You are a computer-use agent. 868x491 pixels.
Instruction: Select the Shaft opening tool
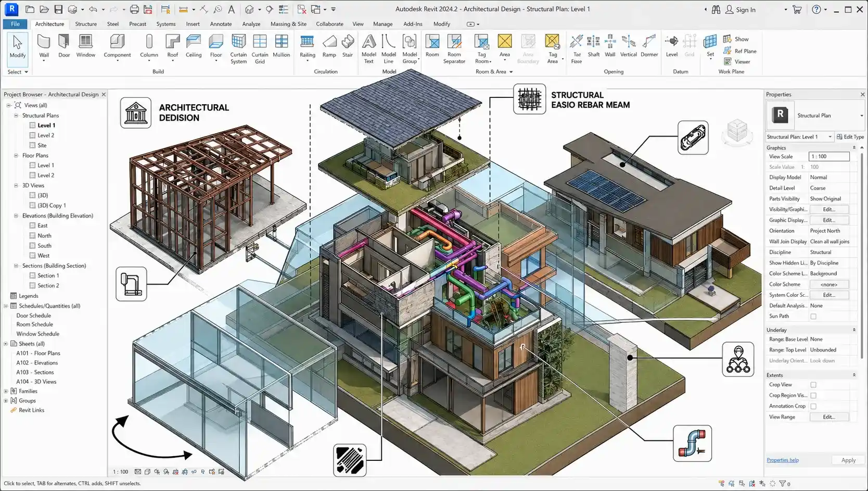[593, 46]
